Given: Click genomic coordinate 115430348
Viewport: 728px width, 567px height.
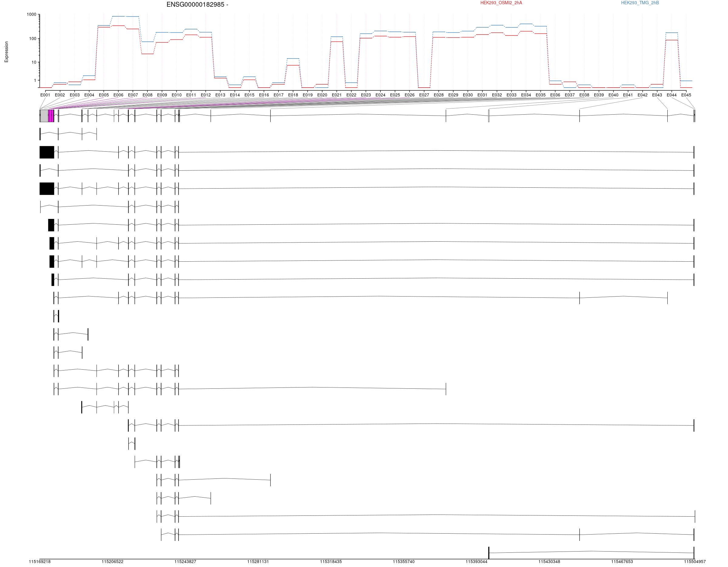Looking at the screenshot, I should (x=549, y=562).
